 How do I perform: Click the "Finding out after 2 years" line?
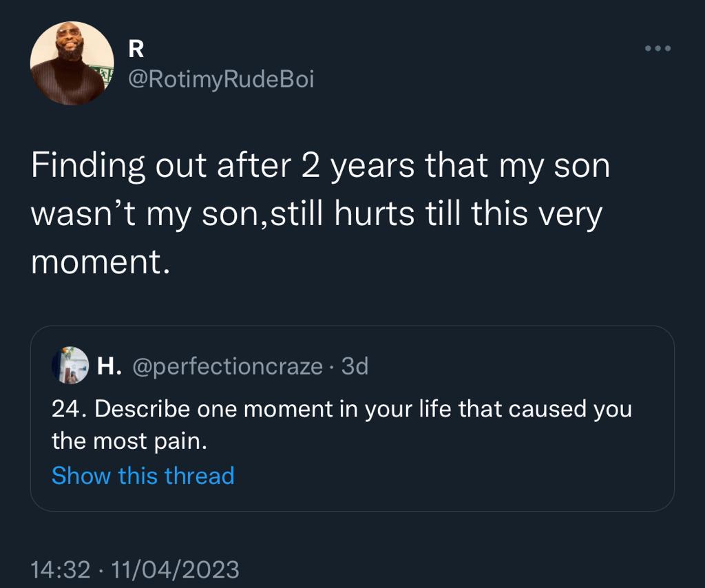(x=320, y=168)
